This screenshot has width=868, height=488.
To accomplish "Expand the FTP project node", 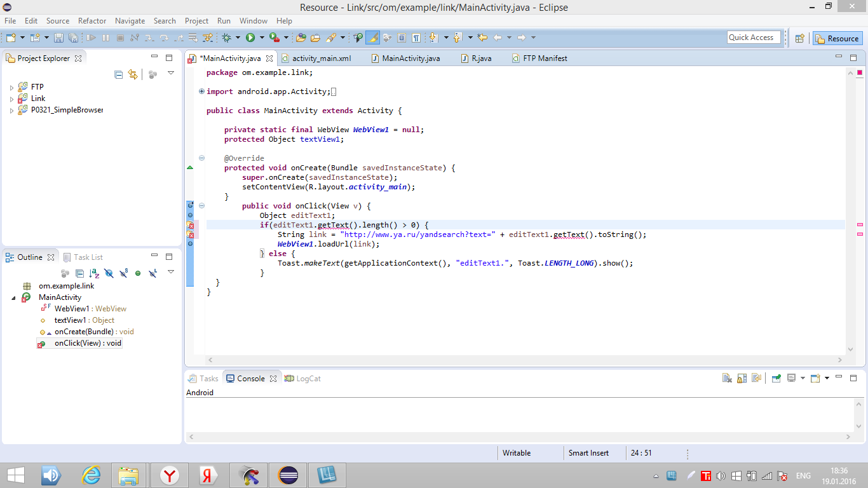I will click(x=11, y=87).
